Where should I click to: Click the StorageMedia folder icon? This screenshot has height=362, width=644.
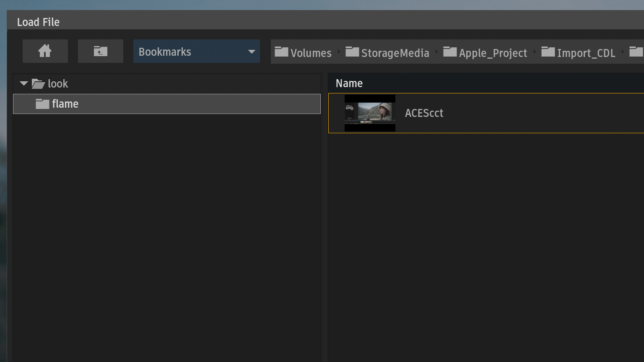352,52
